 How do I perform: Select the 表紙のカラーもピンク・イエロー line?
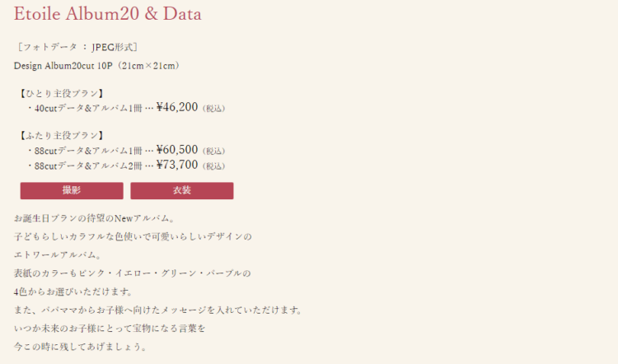[133, 273]
